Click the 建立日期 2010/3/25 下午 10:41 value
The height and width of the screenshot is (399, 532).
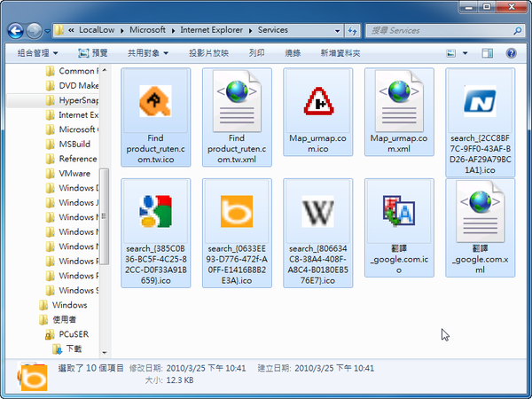tap(334, 369)
